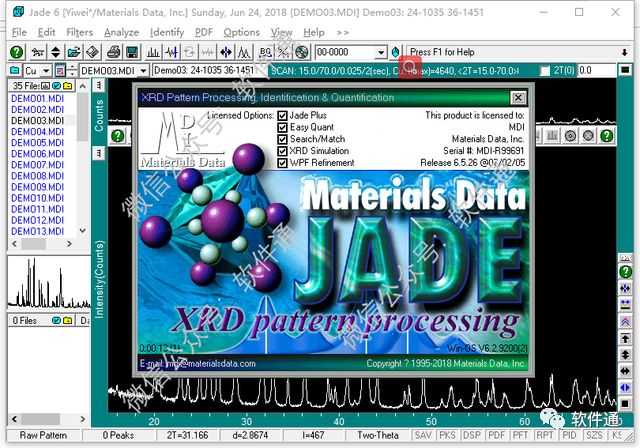Screen dimensions: 640x448
Task: Open the Identify menu
Action: point(167,32)
